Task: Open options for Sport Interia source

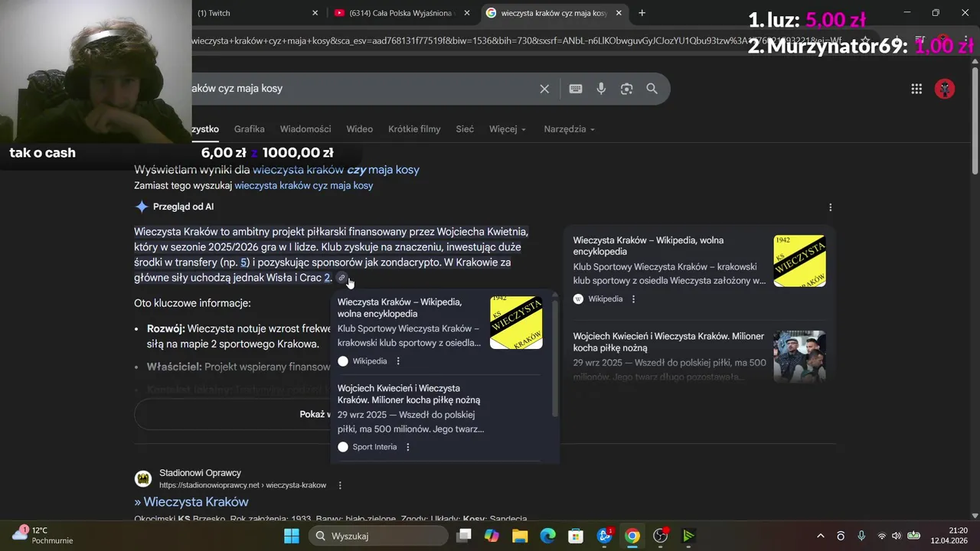Action: click(407, 447)
